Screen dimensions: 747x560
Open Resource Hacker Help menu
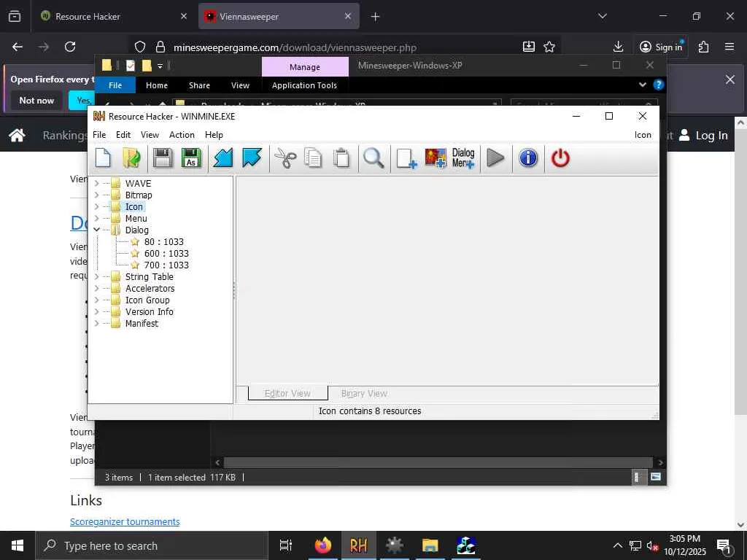(214, 135)
